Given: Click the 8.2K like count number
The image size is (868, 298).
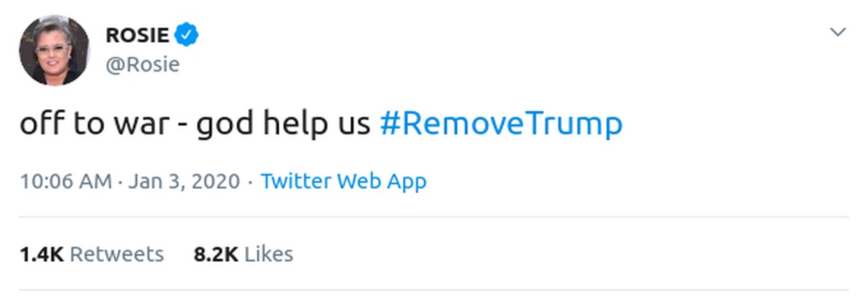Looking at the screenshot, I should [216, 255].
